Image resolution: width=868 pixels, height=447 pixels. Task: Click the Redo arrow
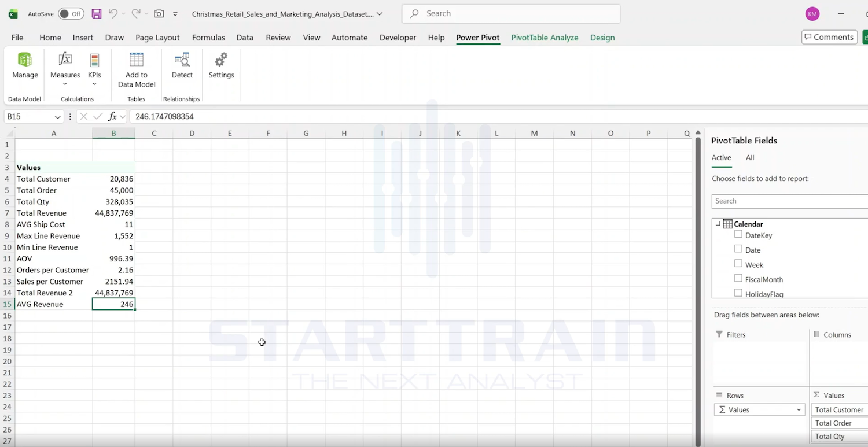coord(135,13)
